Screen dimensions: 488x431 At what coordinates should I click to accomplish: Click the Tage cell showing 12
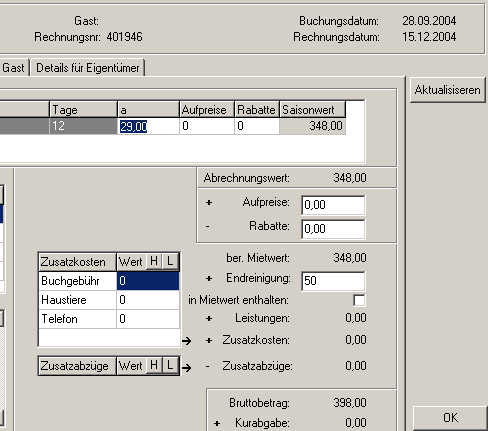pyautogui.click(x=83, y=126)
